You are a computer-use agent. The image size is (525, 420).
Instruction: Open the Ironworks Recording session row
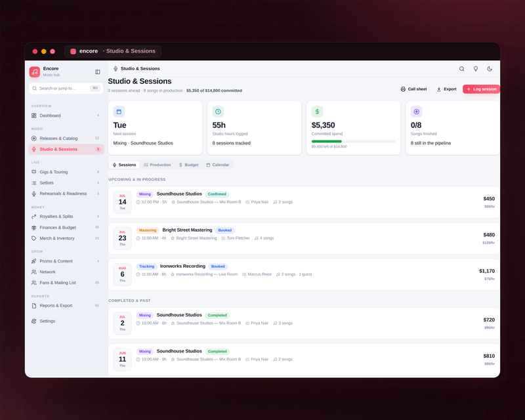click(x=304, y=275)
